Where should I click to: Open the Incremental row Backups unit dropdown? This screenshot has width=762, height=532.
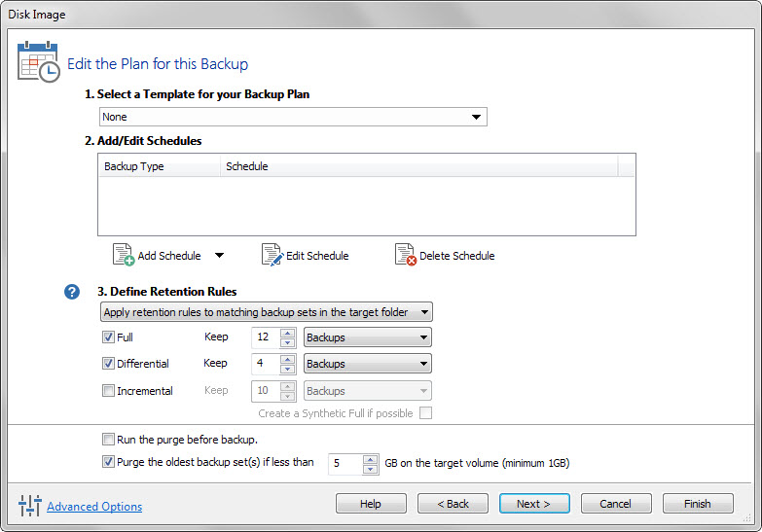click(x=368, y=391)
